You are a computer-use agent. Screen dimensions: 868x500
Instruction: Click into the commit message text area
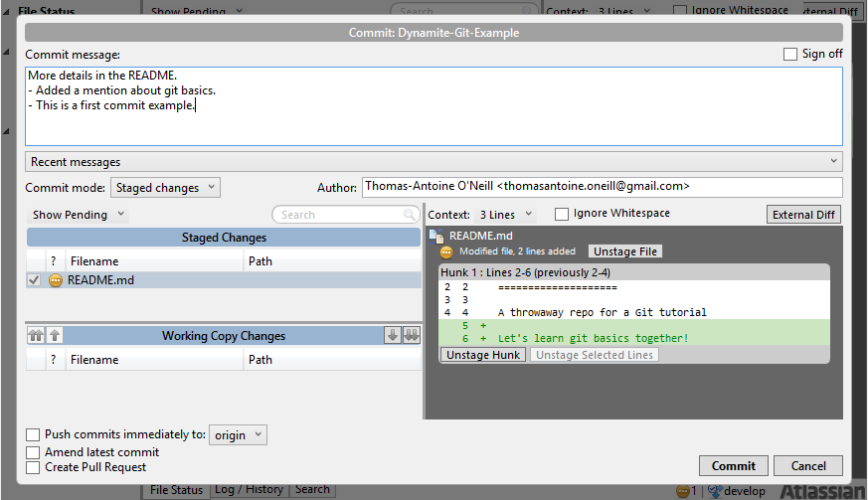(434, 106)
